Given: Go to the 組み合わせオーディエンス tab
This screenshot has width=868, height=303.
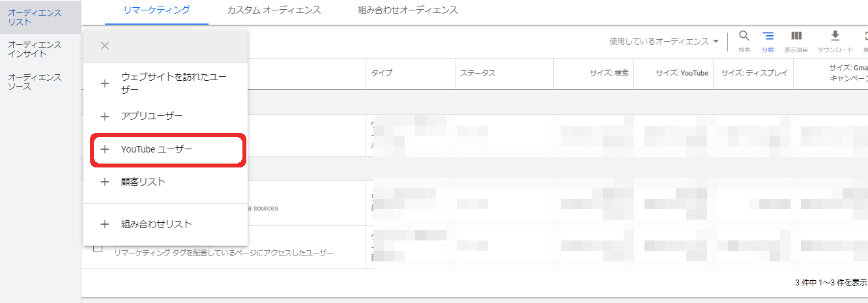Looking at the screenshot, I should coord(408,10).
